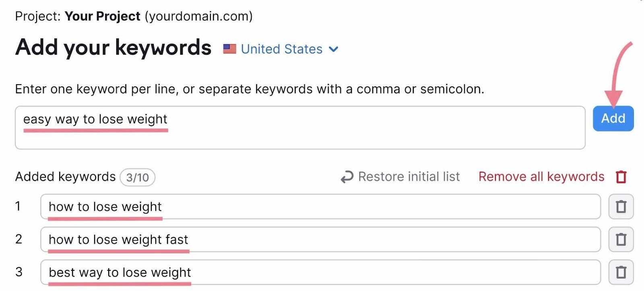Open the United States country dropdown
Screen dimensions: 644x291
[282, 49]
